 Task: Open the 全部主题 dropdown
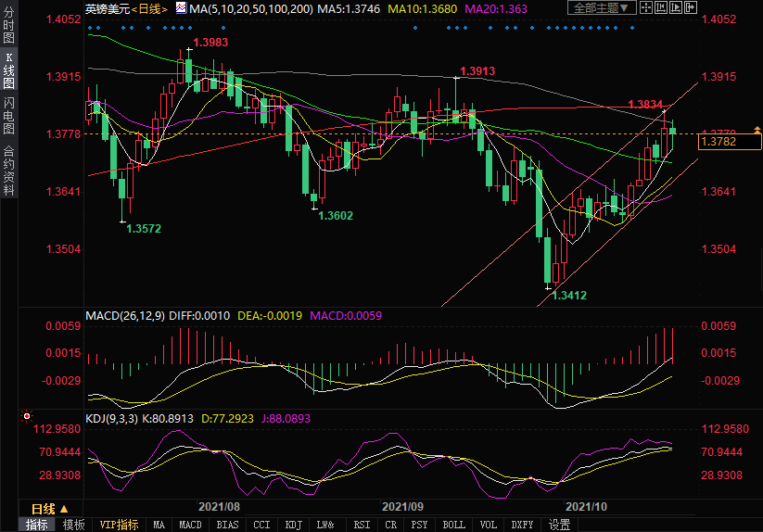point(603,8)
